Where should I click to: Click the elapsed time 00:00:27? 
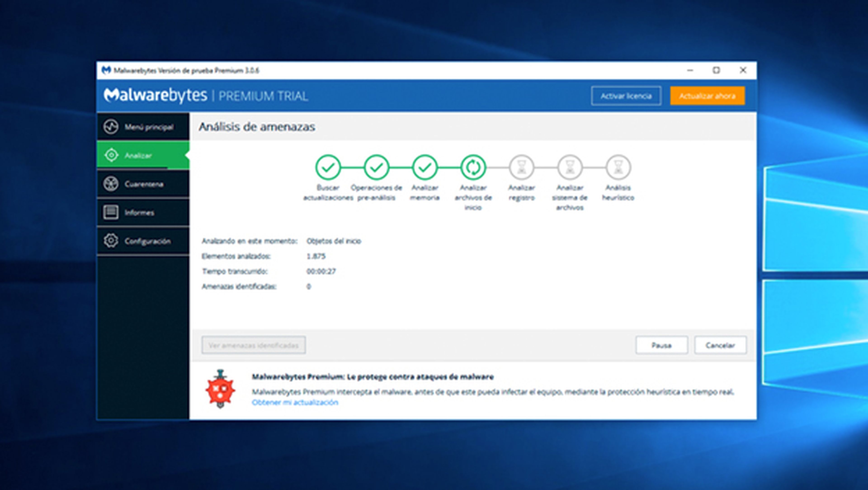coord(321,271)
